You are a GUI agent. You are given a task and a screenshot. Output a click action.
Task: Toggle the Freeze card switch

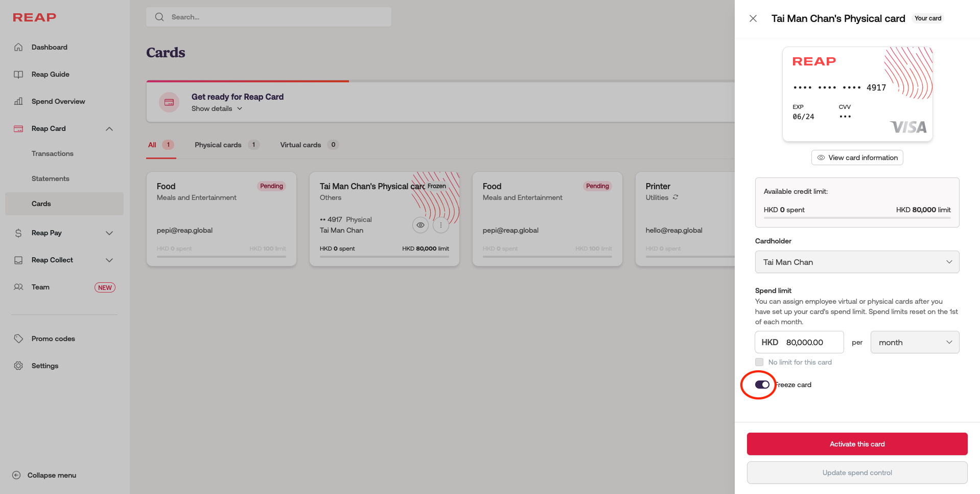click(762, 385)
